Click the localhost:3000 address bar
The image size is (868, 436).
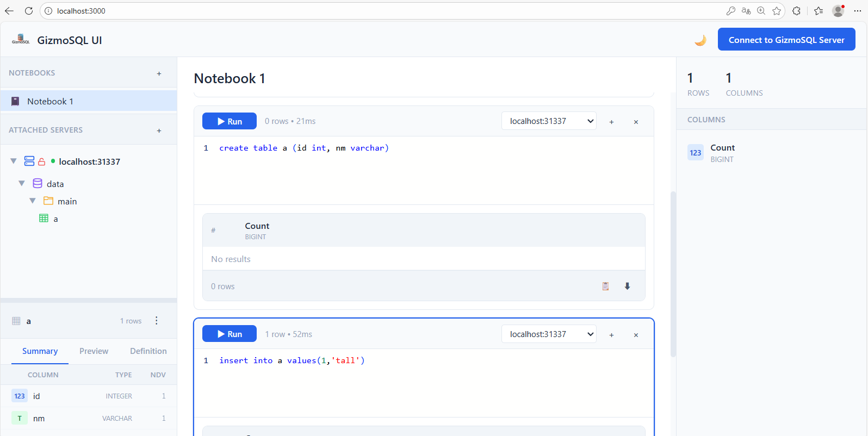tap(381, 11)
